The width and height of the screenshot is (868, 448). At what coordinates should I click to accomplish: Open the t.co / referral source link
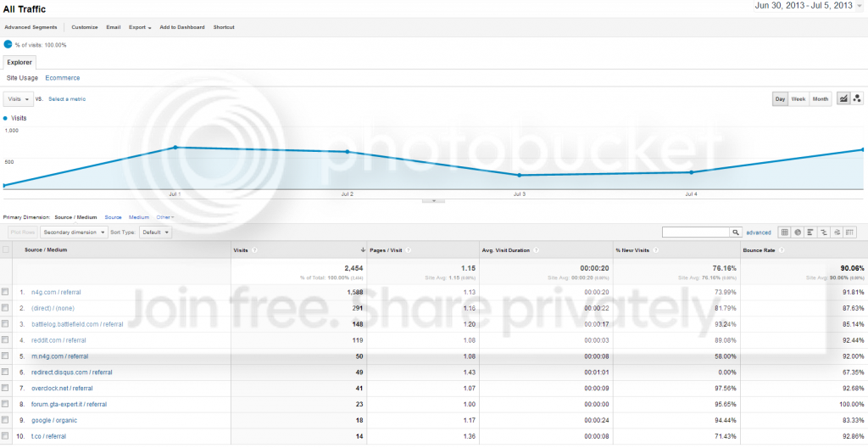[x=48, y=436]
